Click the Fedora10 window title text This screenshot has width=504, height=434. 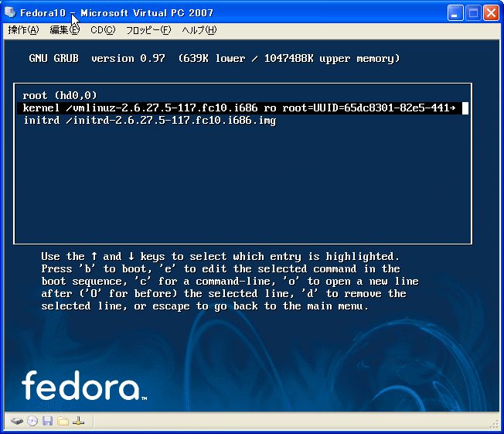click(117, 13)
